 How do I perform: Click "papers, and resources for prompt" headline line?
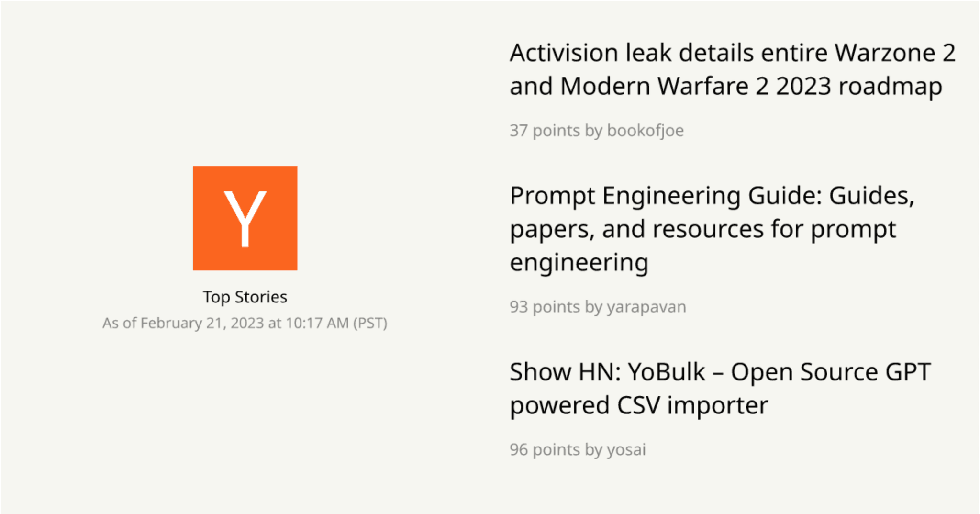(x=702, y=229)
